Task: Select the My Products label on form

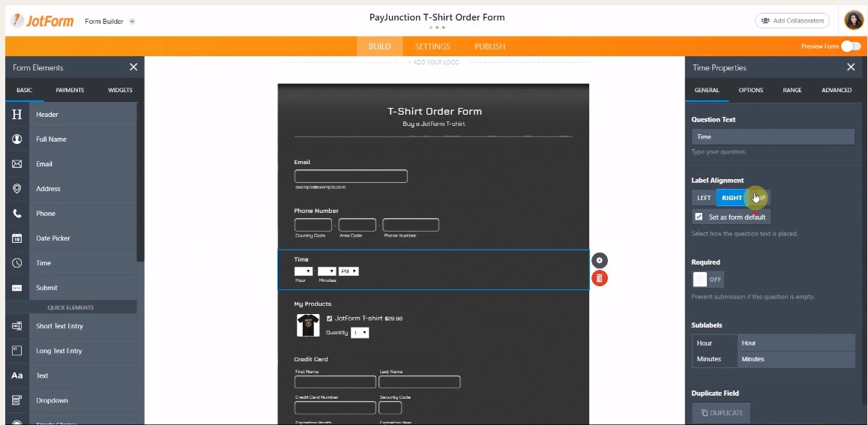Action: 313,304
